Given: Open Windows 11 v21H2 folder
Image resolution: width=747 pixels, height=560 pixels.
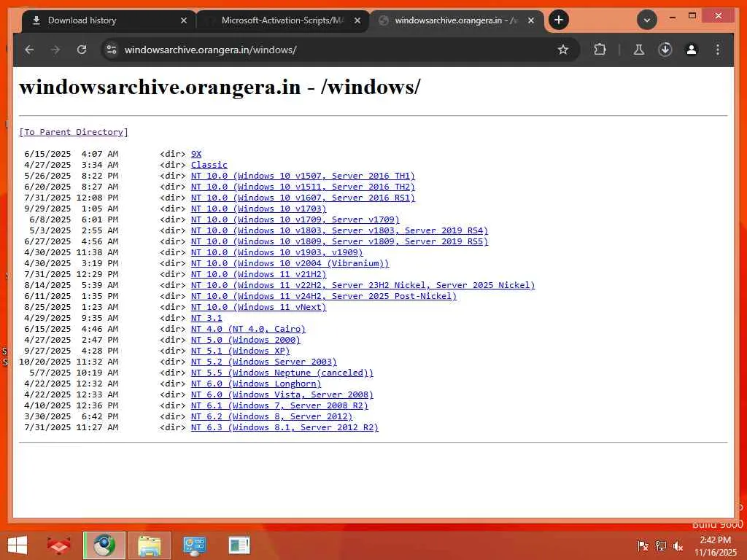Looking at the screenshot, I should pos(258,274).
